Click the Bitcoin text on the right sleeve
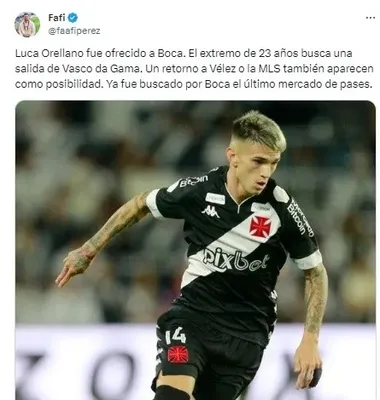The width and height of the screenshot is (380, 400). pyautogui.click(x=300, y=218)
